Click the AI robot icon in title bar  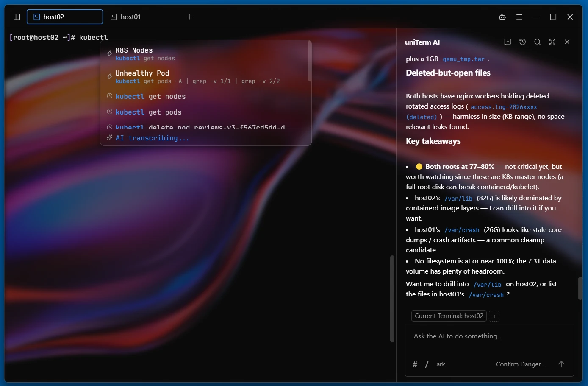pyautogui.click(x=502, y=17)
